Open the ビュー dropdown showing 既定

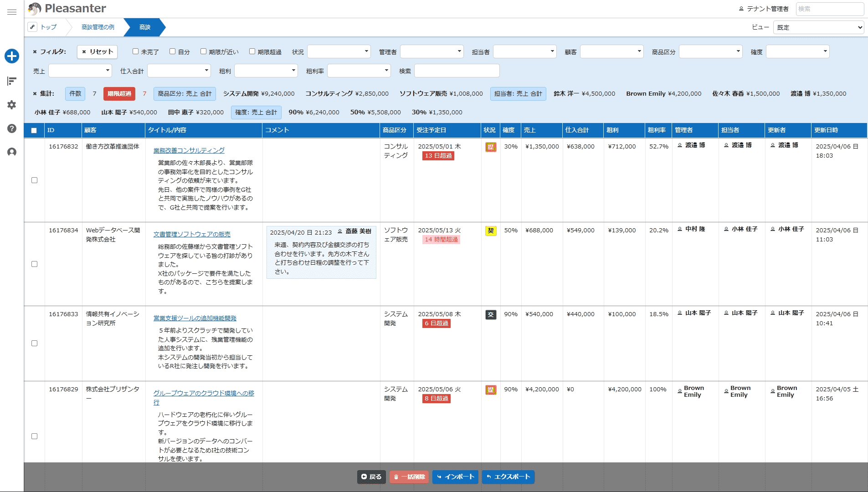(x=819, y=27)
